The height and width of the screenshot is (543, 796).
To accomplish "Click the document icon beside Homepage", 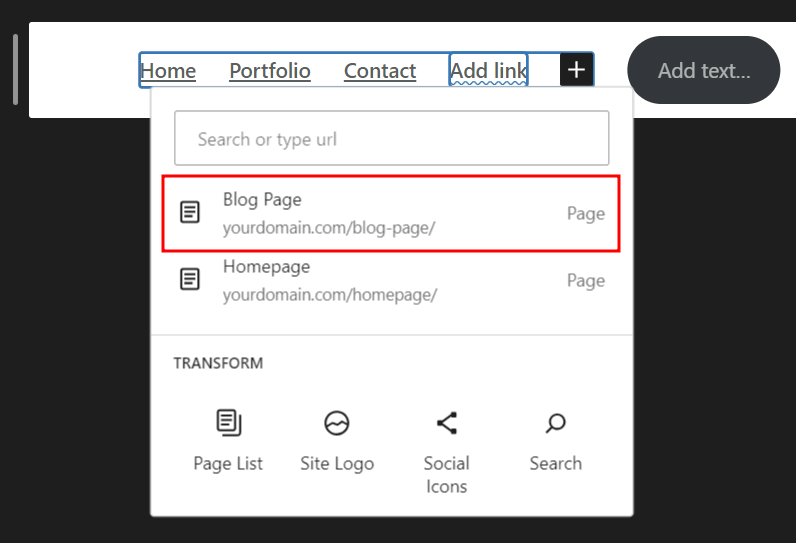I will (x=190, y=279).
